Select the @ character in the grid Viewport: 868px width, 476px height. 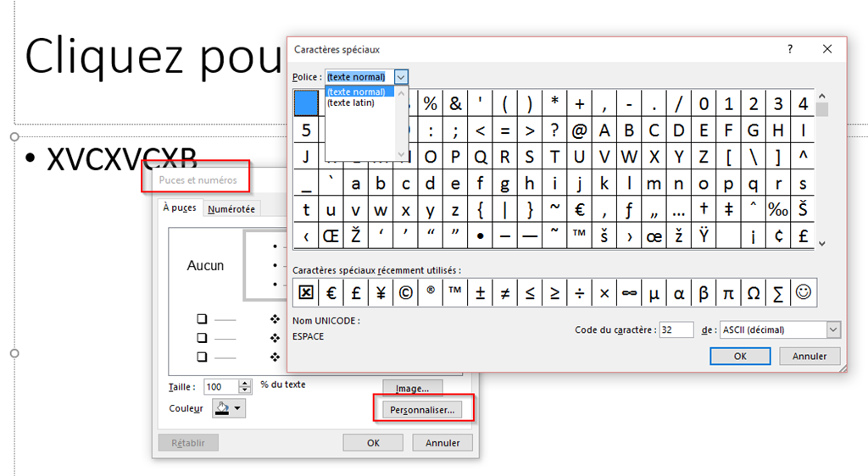[580, 130]
